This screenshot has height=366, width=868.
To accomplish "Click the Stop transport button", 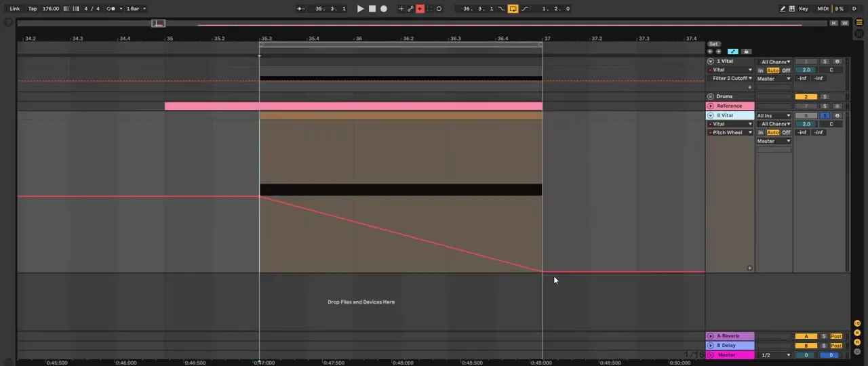I will (372, 9).
